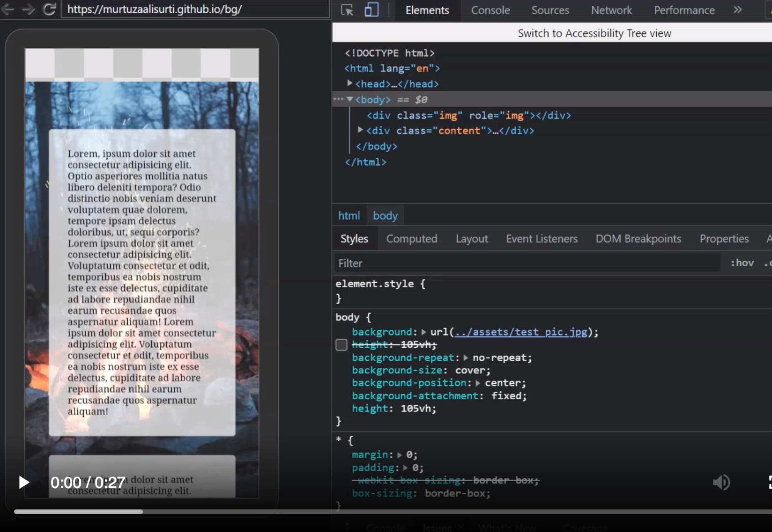
Task: Select the inspect element picker icon
Action: coord(347,10)
